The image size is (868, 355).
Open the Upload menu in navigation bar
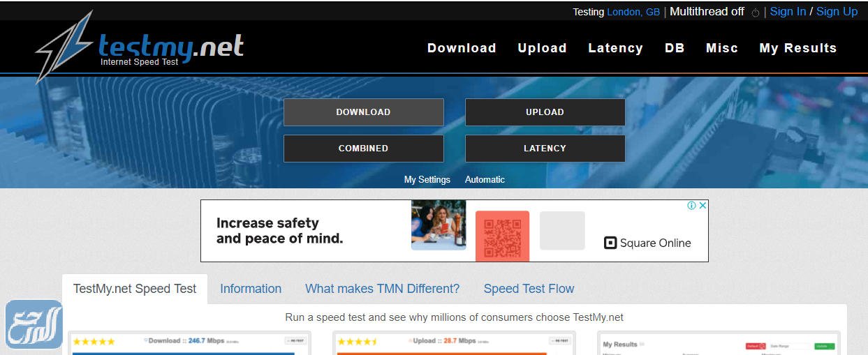tap(542, 48)
